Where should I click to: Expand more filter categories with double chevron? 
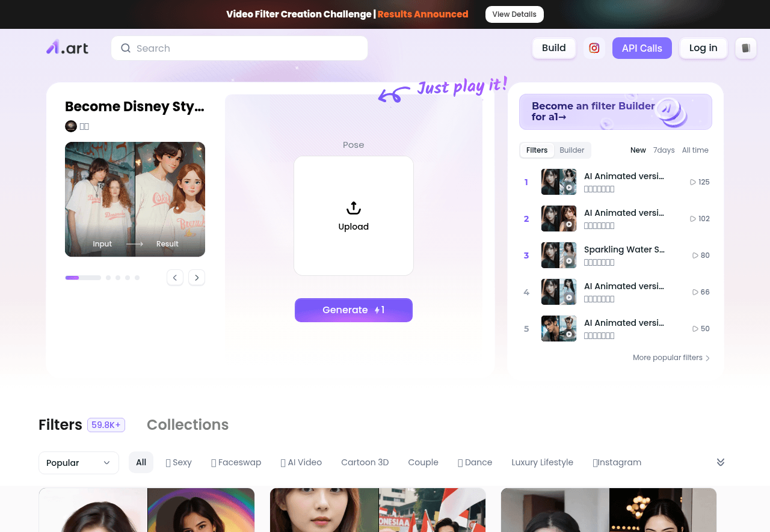pos(720,462)
